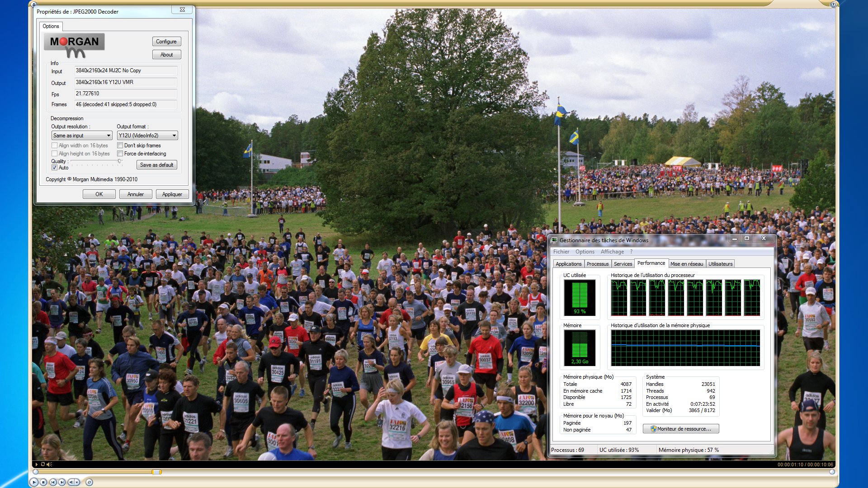This screenshot has width=868, height=488.
Task: Click the round repeat/loop button
Action: (89, 482)
